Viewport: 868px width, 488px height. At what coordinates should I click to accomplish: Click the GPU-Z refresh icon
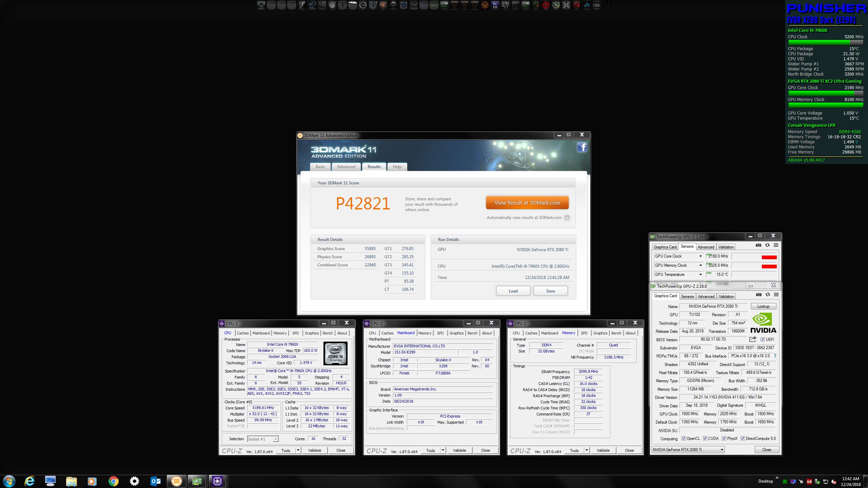(x=768, y=294)
